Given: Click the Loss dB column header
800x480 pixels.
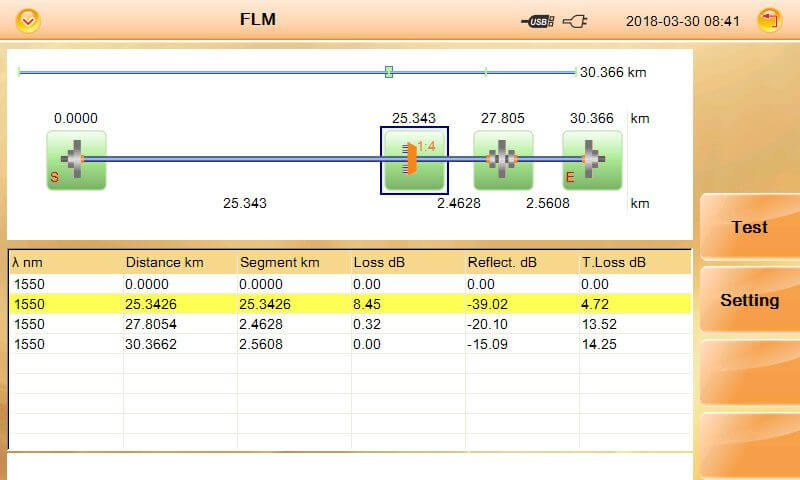Looking at the screenshot, I should tap(379, 262).
